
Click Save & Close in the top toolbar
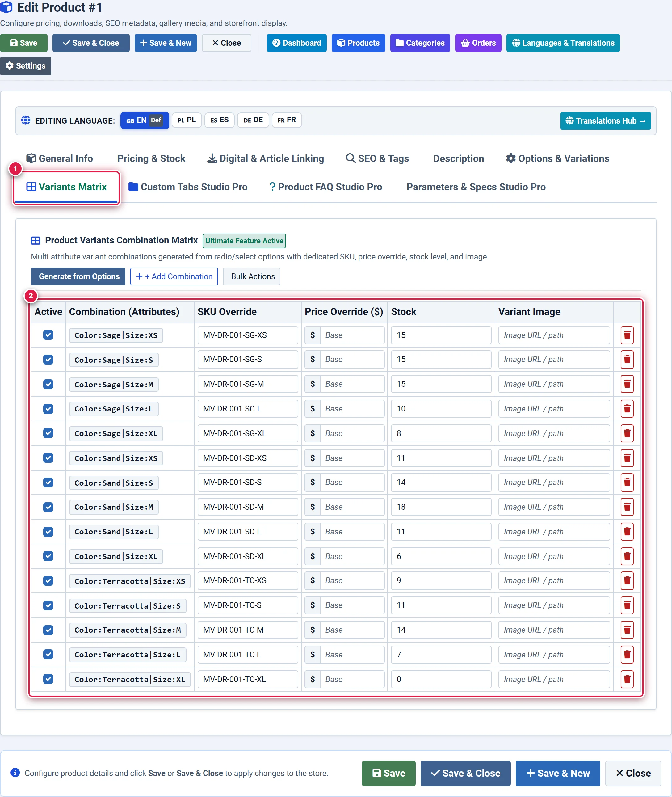click(91, 43)
